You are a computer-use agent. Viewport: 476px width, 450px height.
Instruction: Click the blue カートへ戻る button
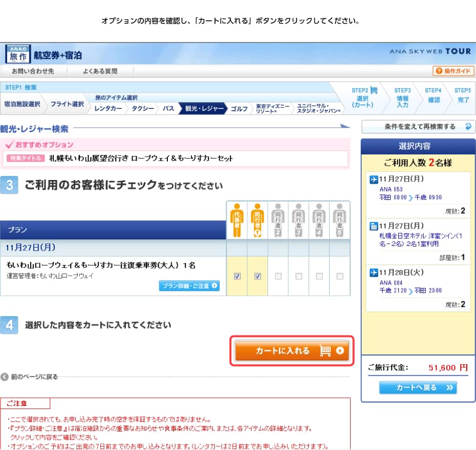point(418,388)
